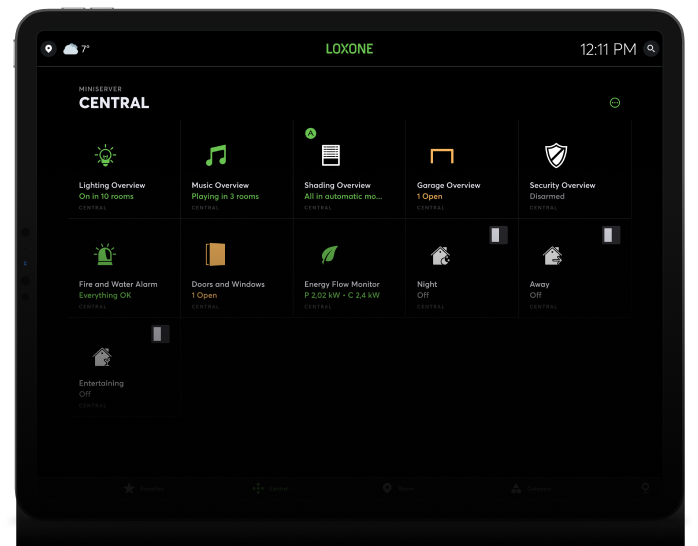
Task: Click the 'Everything OK' alarm status
Action: (105, 295)
